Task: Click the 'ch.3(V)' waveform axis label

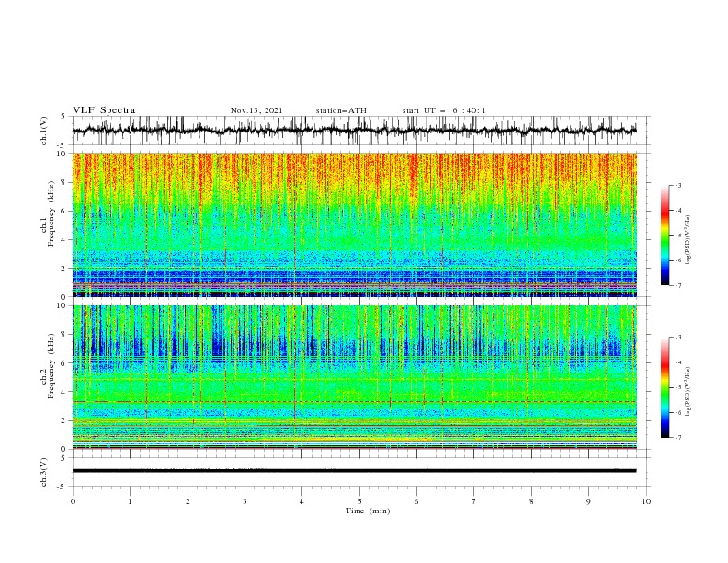Action: (44, 472)
